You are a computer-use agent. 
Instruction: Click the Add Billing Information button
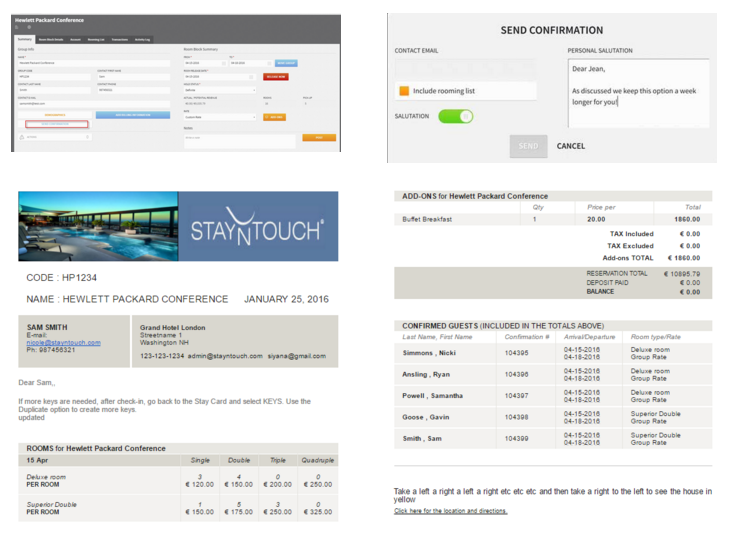click(133, 115)
